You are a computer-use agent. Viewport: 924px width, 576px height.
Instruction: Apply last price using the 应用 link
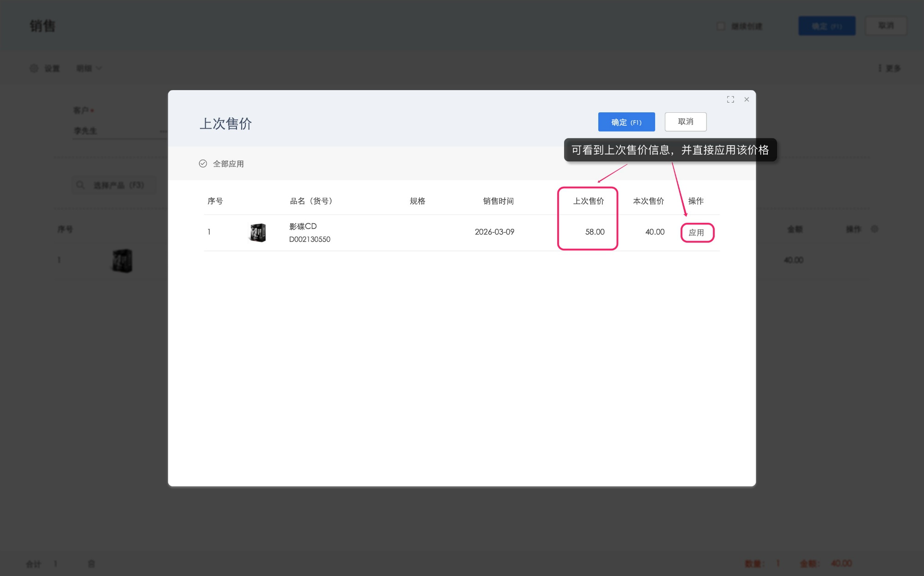tap(697, 233)
